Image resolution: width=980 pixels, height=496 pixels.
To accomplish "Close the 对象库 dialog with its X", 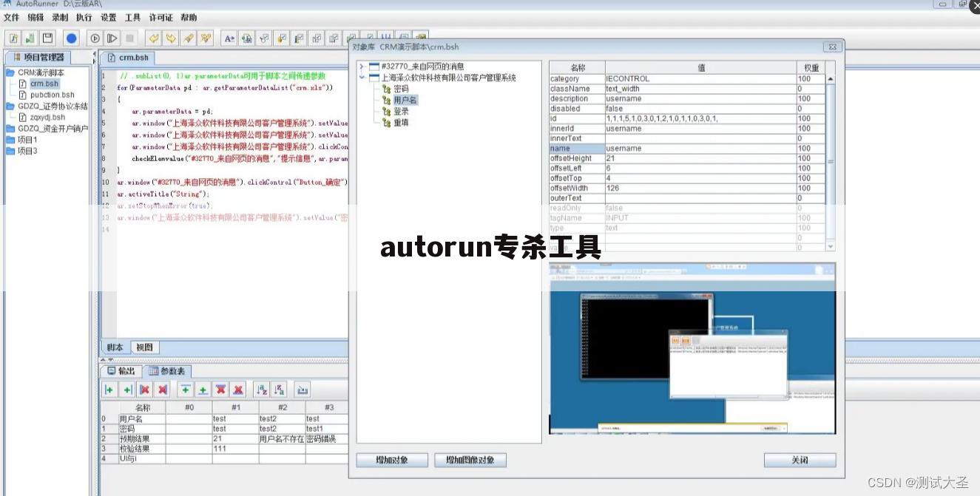I will pos(832,47).
